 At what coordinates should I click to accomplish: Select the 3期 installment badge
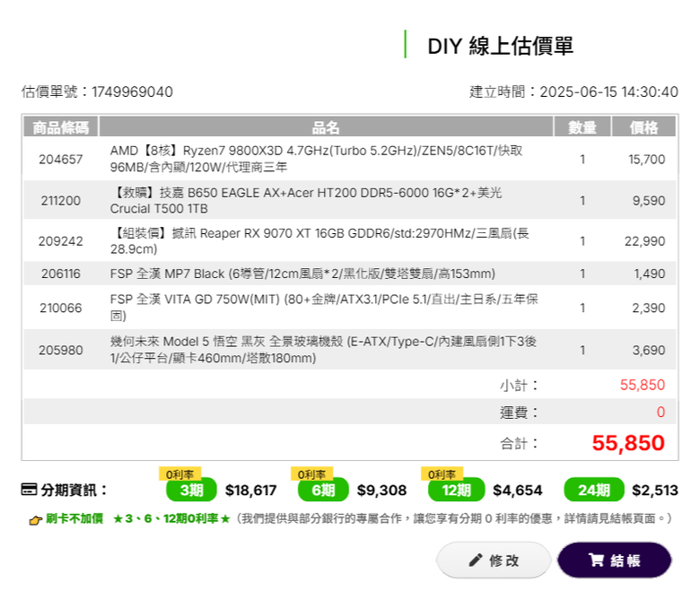tap(191, 490)
